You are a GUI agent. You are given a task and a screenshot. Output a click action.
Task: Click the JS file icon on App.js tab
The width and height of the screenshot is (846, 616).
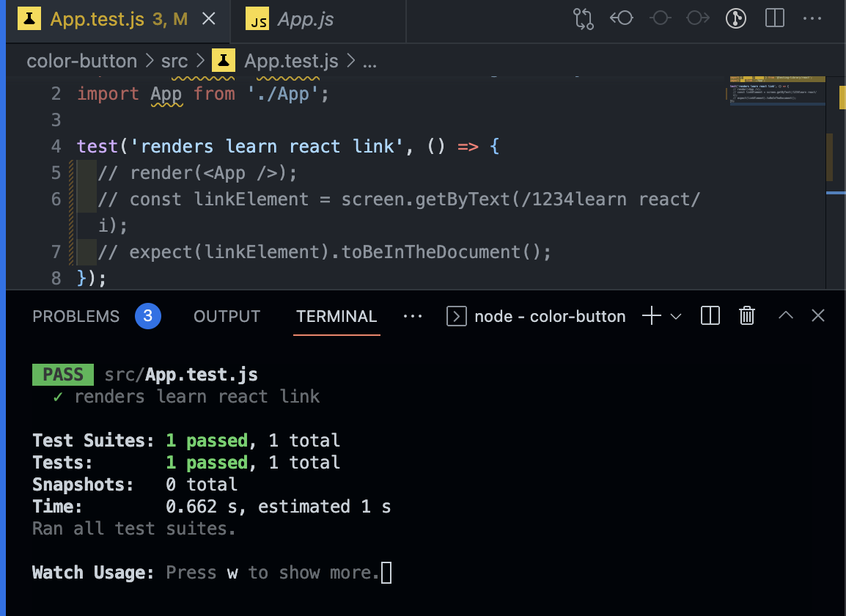coord(257,20)
